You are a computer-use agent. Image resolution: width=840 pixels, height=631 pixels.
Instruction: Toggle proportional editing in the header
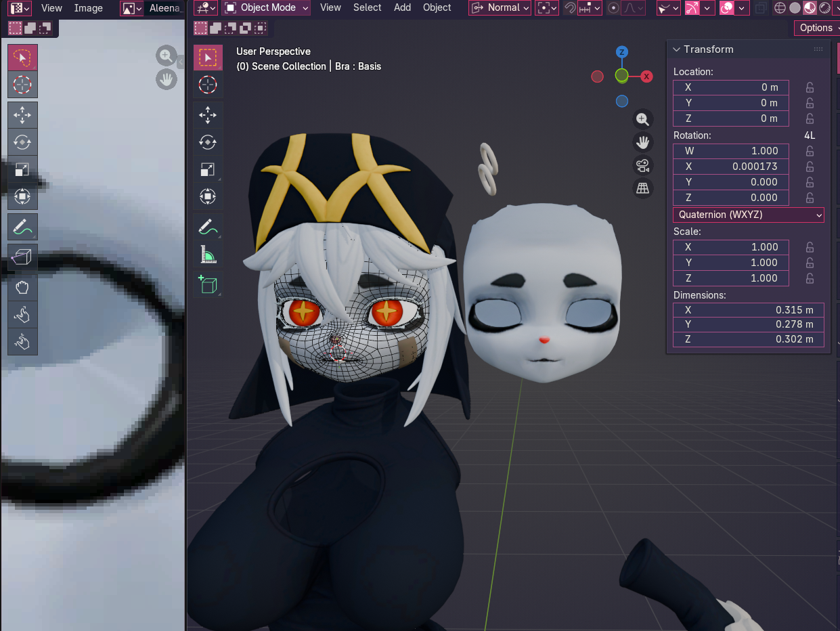(614, 8)
